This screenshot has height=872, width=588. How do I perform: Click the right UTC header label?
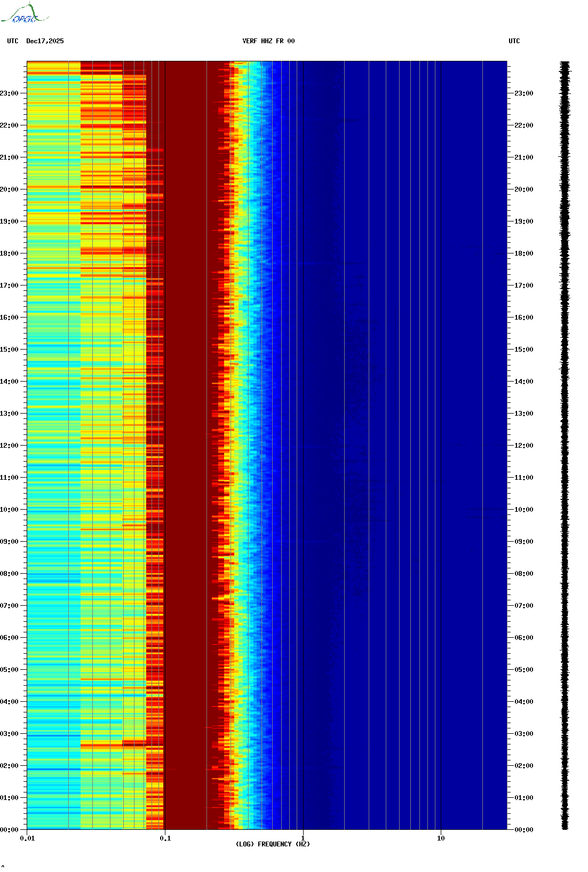(514, 41)
